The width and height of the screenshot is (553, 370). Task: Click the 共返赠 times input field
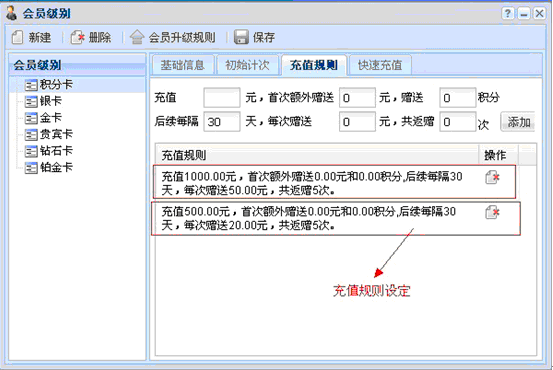tap(458, 122)
